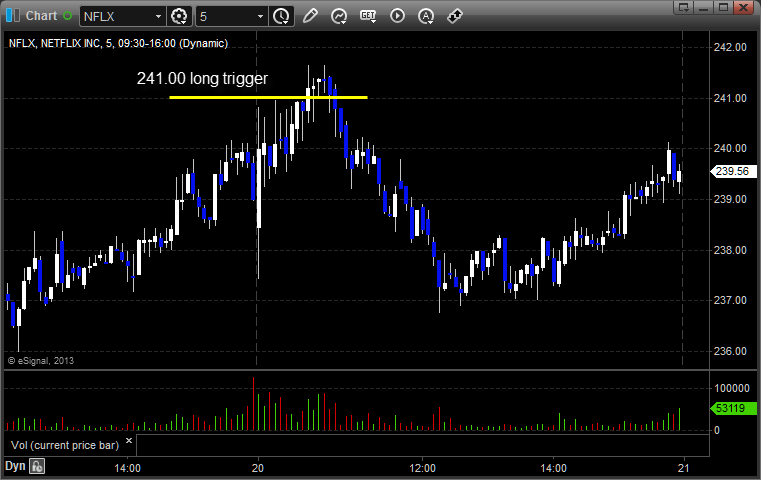Click the 237.00 price axis label
Screen dimensions: 761x480
tap(730, 300)
